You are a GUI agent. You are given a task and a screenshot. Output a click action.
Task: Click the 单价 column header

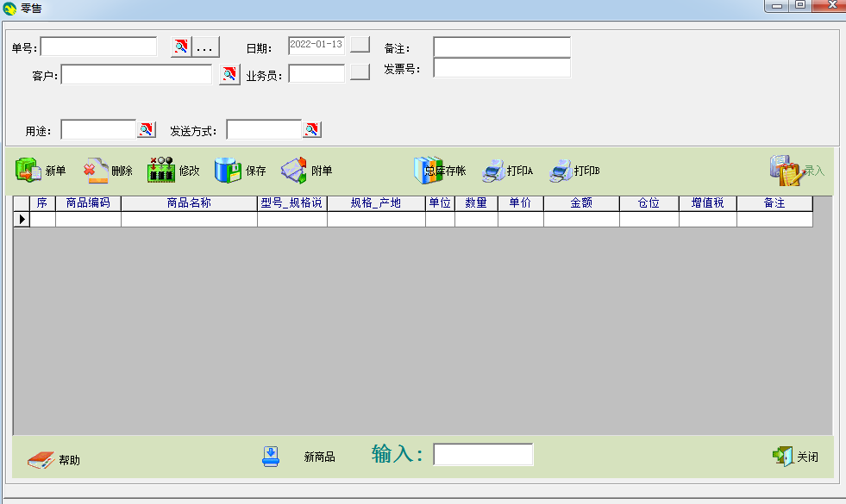(520, 203)
